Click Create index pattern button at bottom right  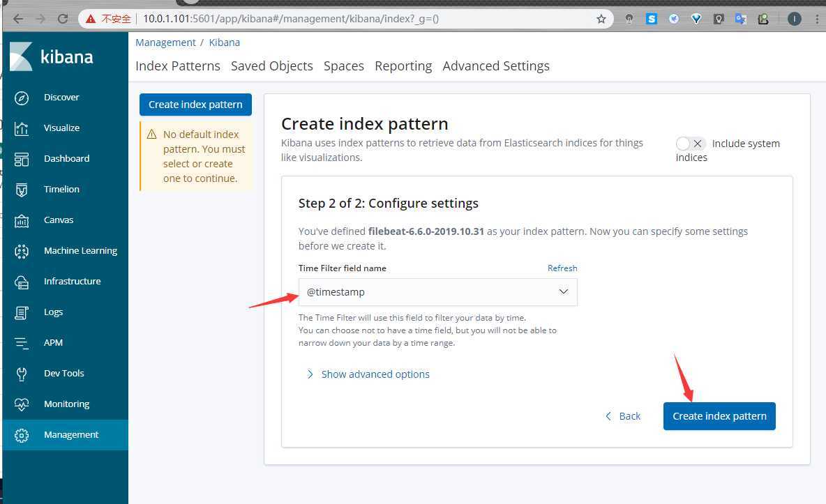click(x=719, y=416)
